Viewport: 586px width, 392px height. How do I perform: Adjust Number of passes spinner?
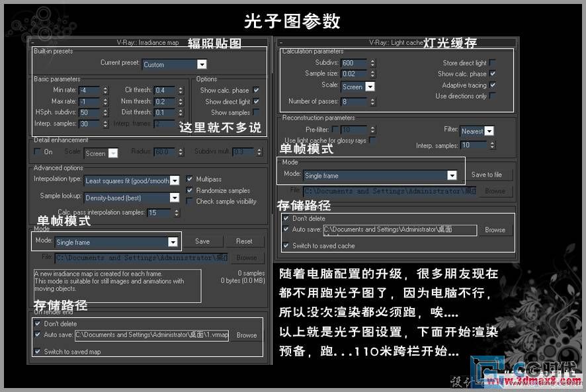tap(372, 101)
